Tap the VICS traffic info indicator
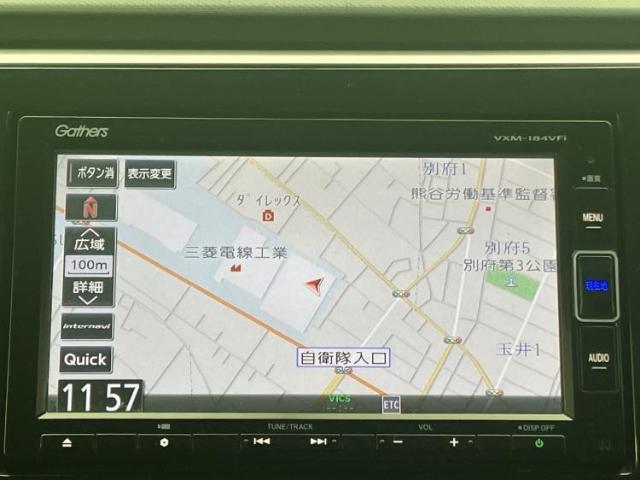The width and height of the screenshot is (640, 480). point(340,400)
